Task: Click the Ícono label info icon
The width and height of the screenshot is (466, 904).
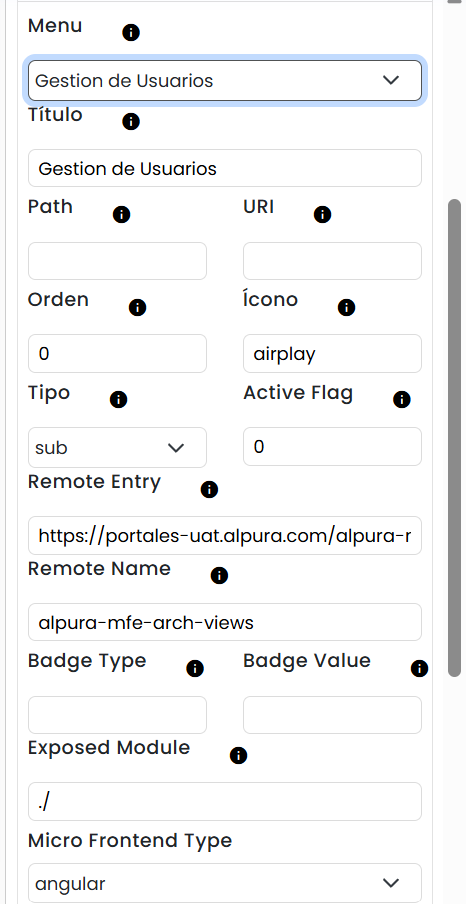Action: point(346,307)
